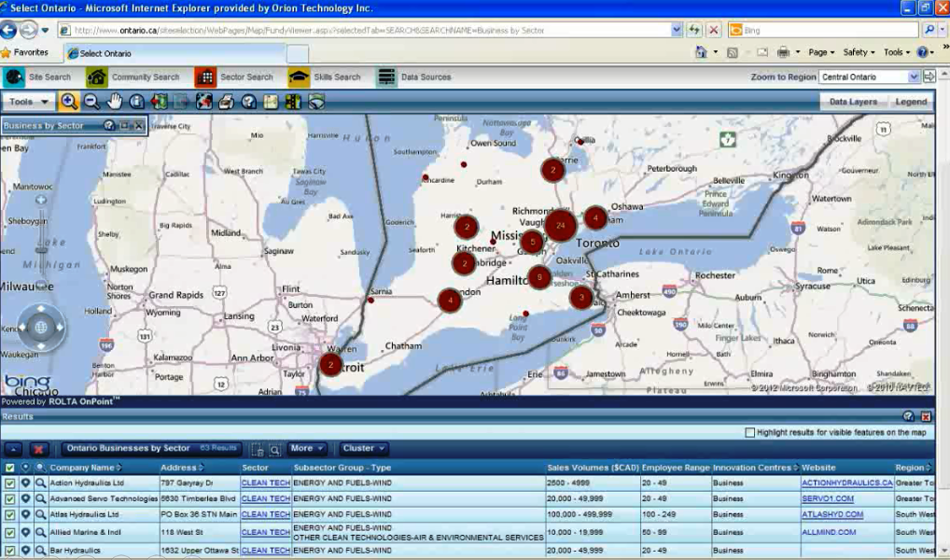This screenshot has width=950, height=560.
Task: Open the Site Search tab
Action: pyautogui.click(x=37, y=77)
